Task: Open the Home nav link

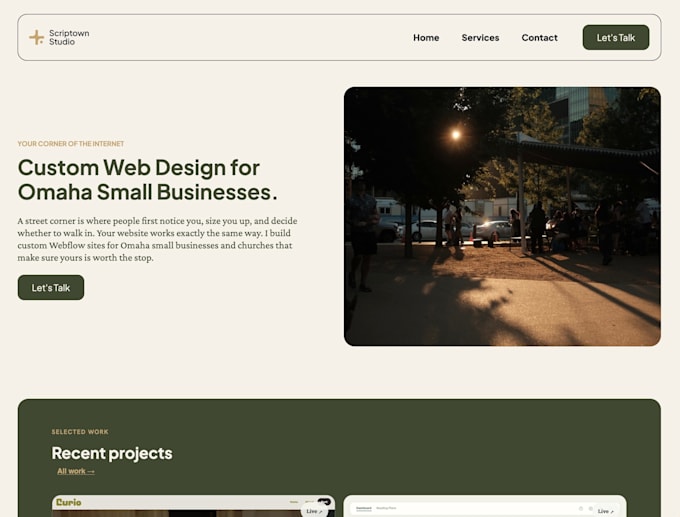Action: [x=426, y=38]
